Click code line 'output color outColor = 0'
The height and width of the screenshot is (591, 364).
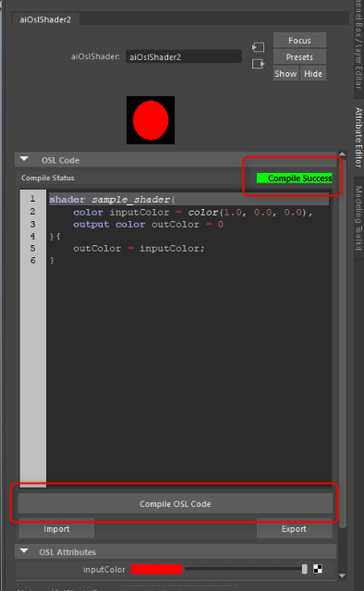[149, 224]
